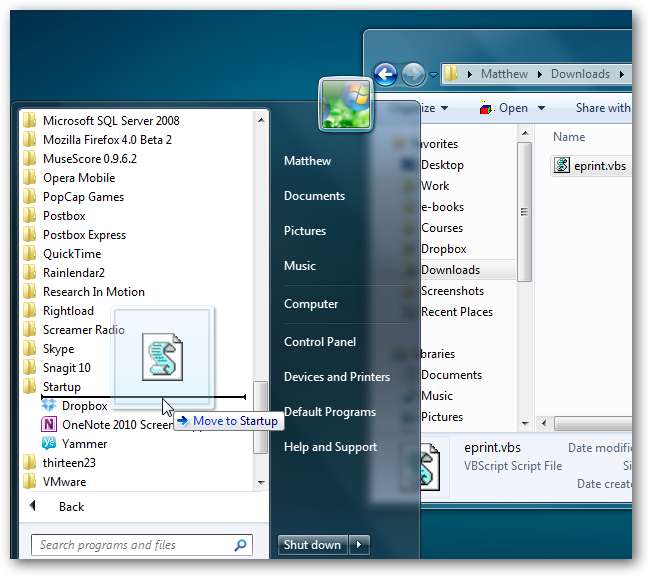Image resolution: width=650 pixels, height=577 pixels.
Task: Open Devices and Printers
Action: 336,377
